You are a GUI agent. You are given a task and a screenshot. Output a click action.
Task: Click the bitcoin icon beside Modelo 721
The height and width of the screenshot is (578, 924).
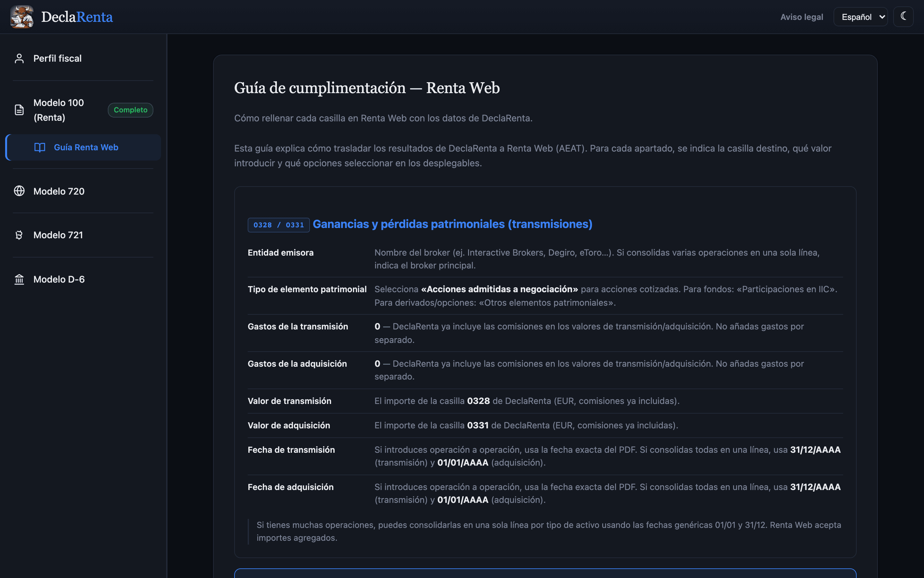coord(19,235)
